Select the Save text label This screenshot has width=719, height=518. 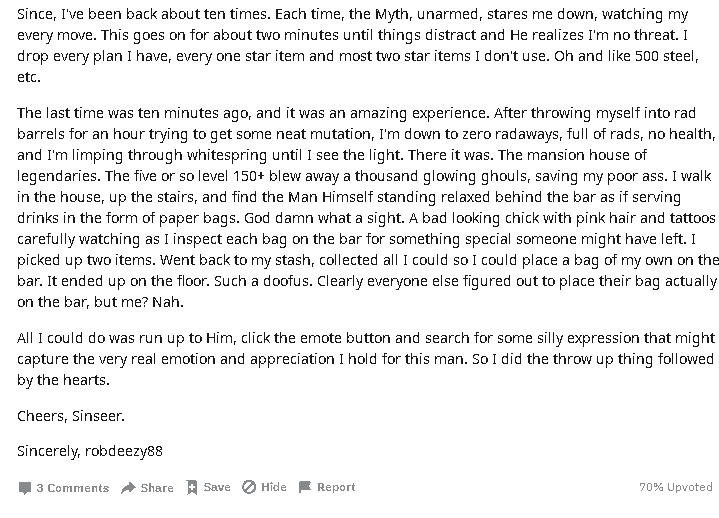[x=217, y=487]
